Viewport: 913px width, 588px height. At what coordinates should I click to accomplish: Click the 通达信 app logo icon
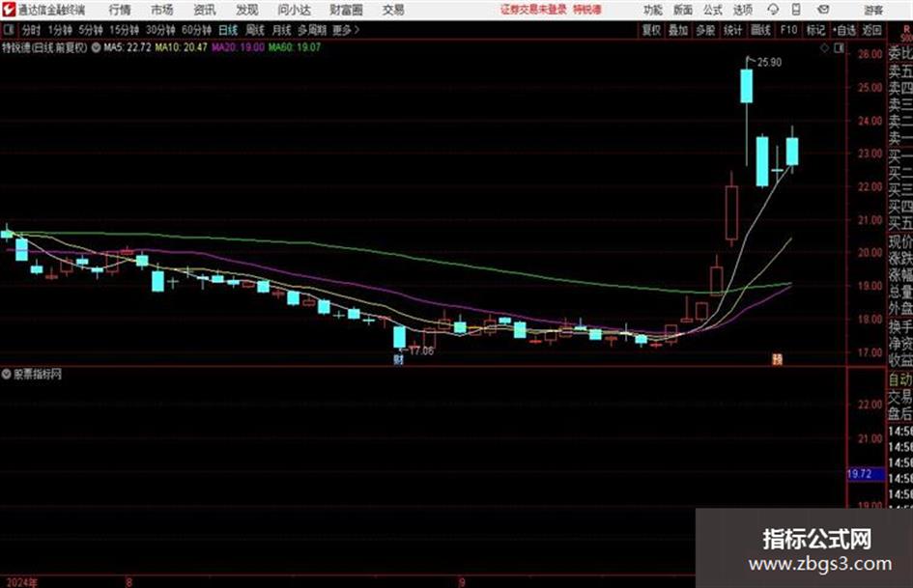click(x=9, y=10)
